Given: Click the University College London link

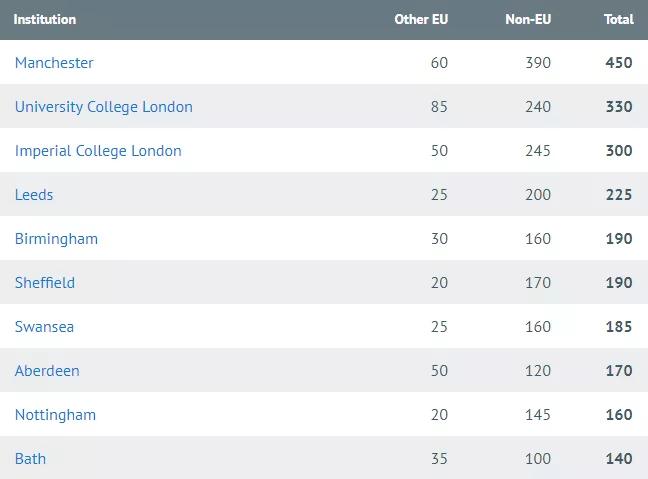Looking at the screenshot, I should click(x=103, y=107).
